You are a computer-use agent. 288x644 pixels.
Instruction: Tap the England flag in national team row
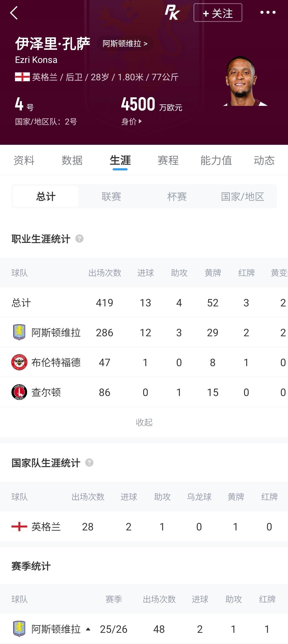(19, 526)
